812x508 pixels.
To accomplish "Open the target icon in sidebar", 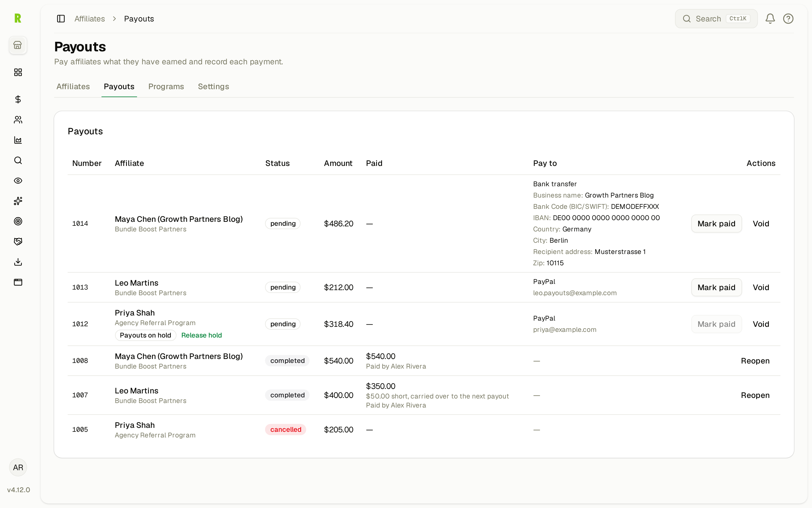I will point(18,221).
